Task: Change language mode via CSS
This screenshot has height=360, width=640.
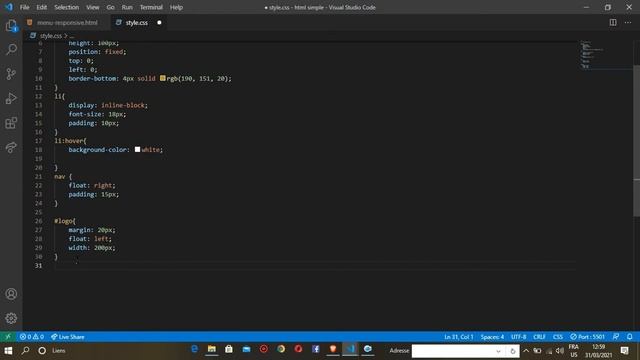Action: coord(558,337)
